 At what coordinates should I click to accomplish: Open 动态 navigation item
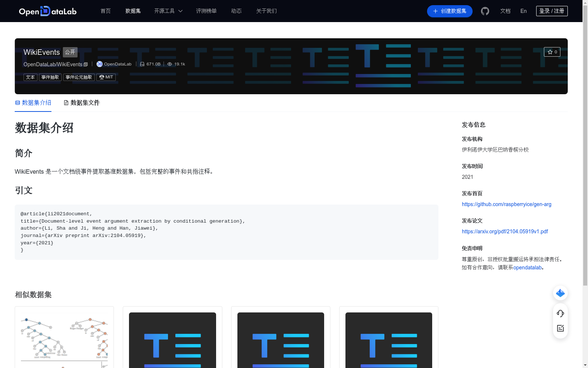tap(236, 11)
